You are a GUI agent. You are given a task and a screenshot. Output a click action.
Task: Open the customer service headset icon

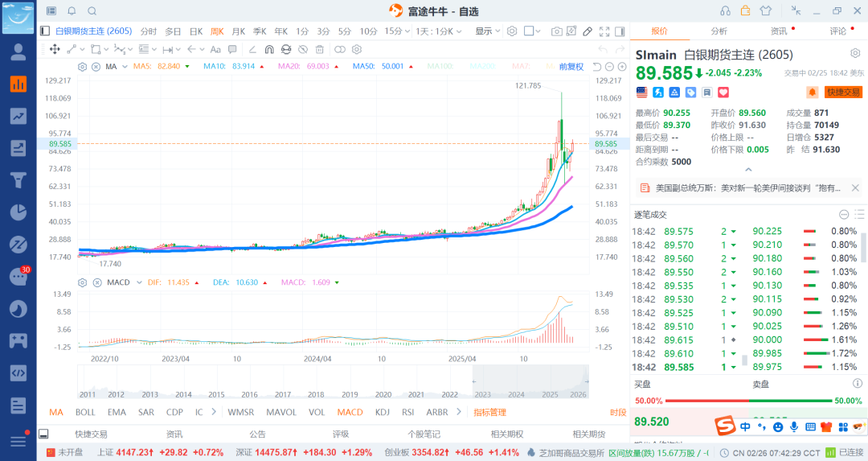click(725, 11)
